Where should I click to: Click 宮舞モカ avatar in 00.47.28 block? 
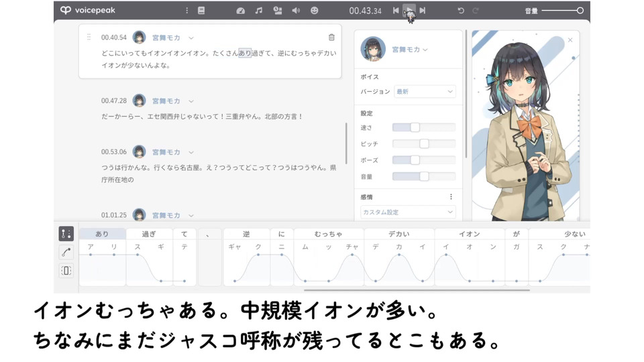coord(140,101)
